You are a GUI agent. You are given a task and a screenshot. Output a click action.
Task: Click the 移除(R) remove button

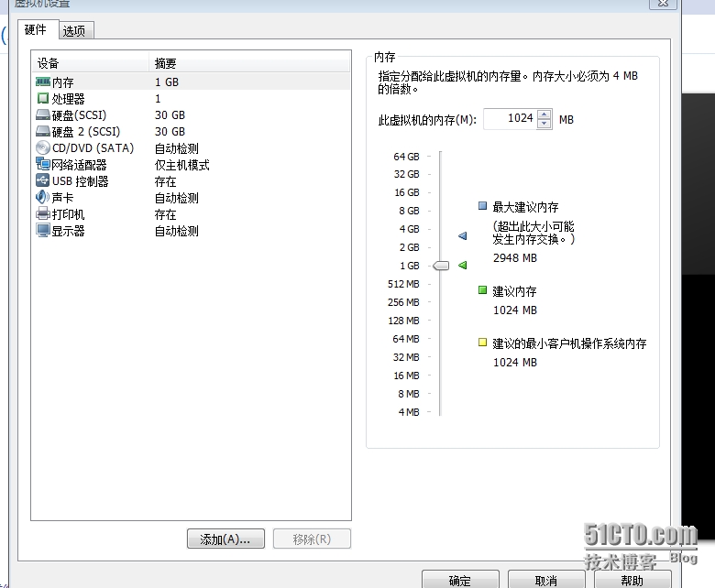312,539
